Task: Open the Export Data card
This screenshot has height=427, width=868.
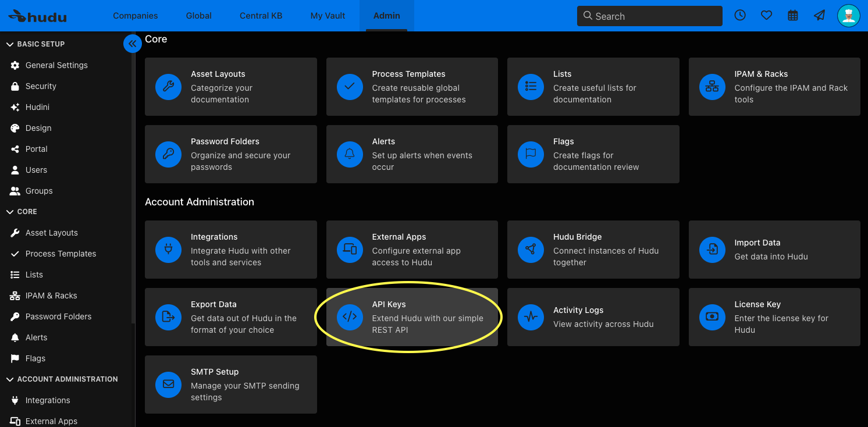Action: click(231, 317)
